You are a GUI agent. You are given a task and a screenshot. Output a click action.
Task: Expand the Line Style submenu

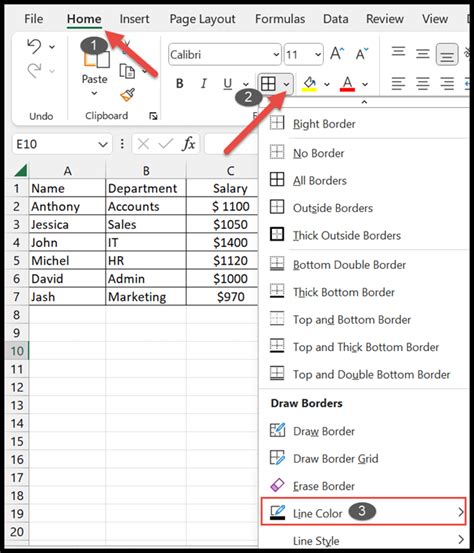(x=363, y=540)
